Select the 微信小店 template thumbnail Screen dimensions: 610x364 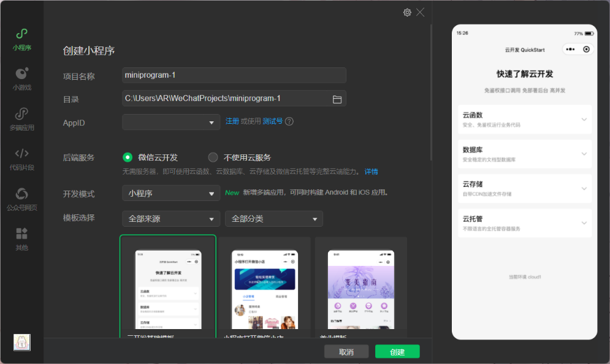[x=265, y=288]
